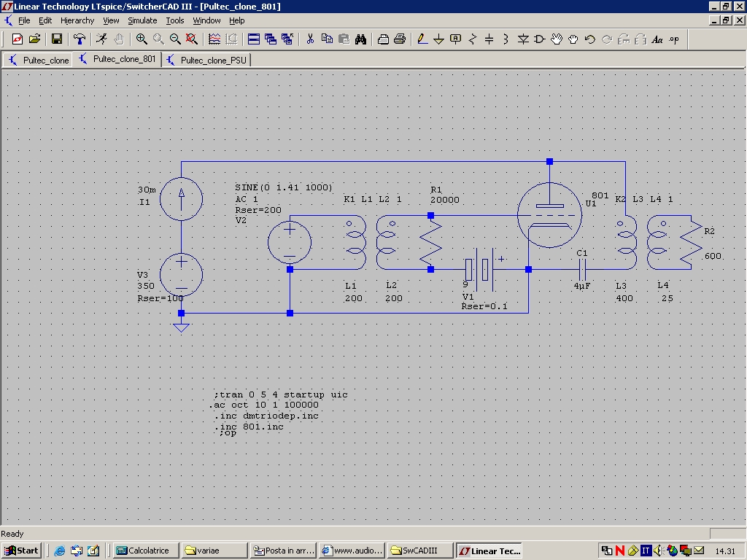
Task: Select the text Aa tool
Action: 657,39
